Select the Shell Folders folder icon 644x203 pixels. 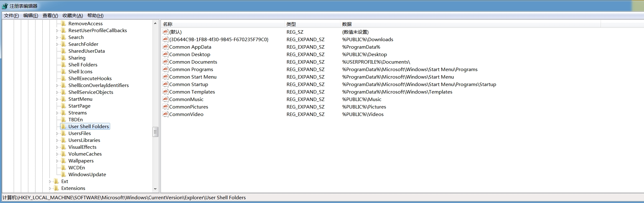63,65
